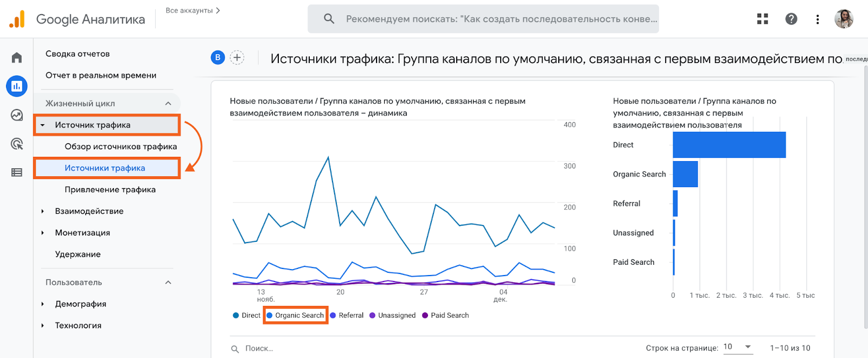The width and height of the screenshot is (868, 358).
Task: Toggle the Direct series in chart legend
Action: [246, 316]
